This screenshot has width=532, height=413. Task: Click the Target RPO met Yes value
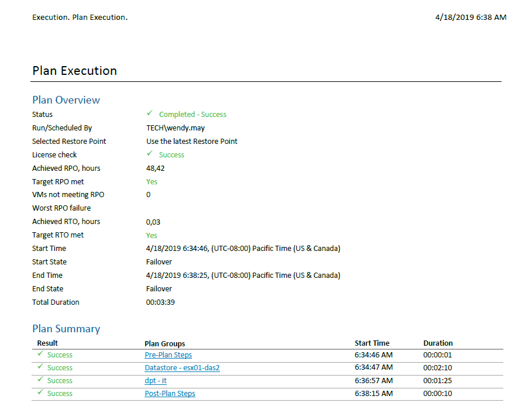tap(152, 182)
